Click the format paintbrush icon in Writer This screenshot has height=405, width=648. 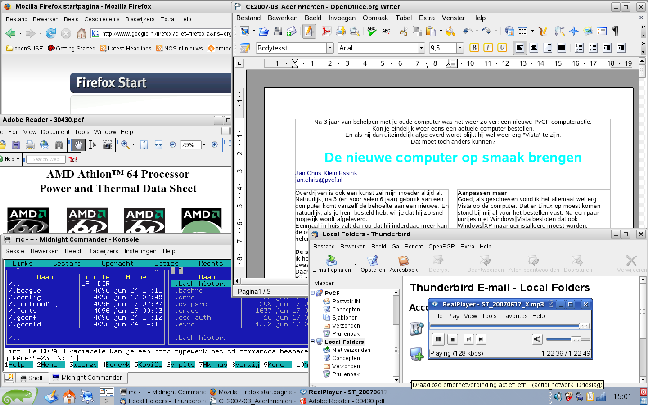click(450, 31)
